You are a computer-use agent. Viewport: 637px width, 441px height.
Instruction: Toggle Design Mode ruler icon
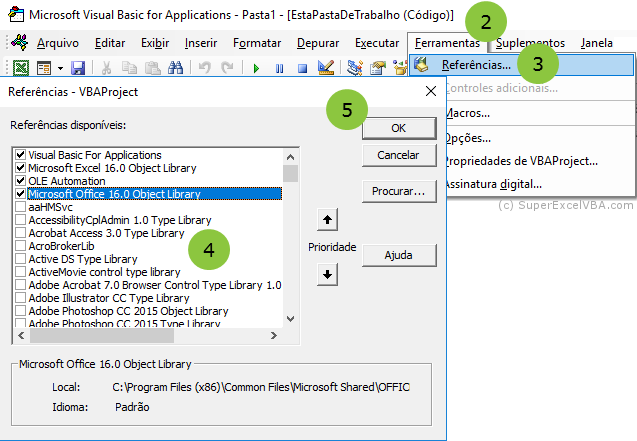point(326,67)
